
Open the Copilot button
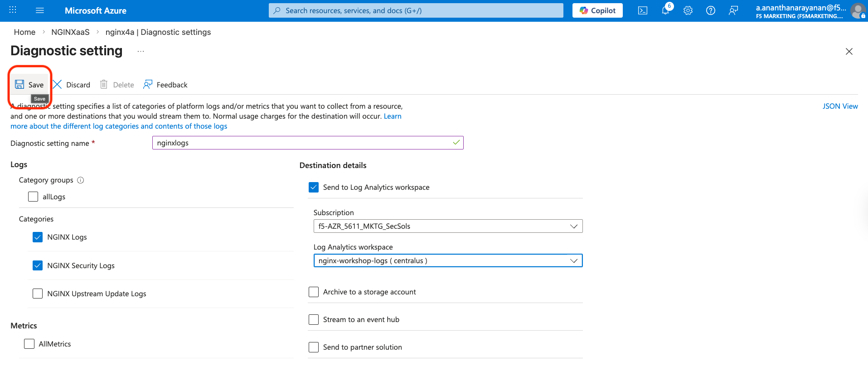coord(597,10)
